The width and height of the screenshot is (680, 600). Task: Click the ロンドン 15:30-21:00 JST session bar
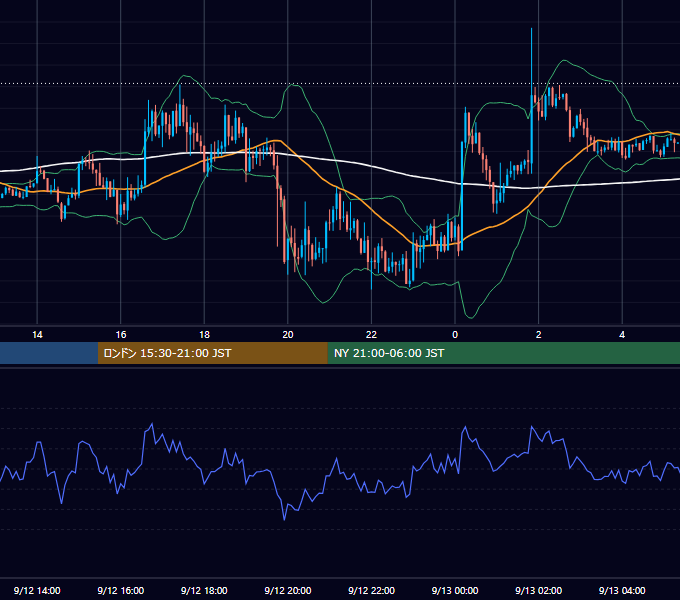[x=212, y=353]
